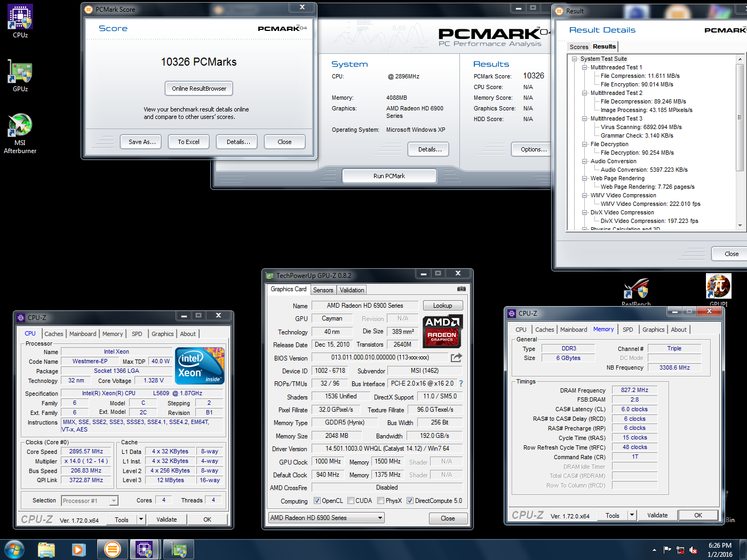Click the Run PCMark button
This screenshot has width=747, height=560.
click(x=390, y=176)
